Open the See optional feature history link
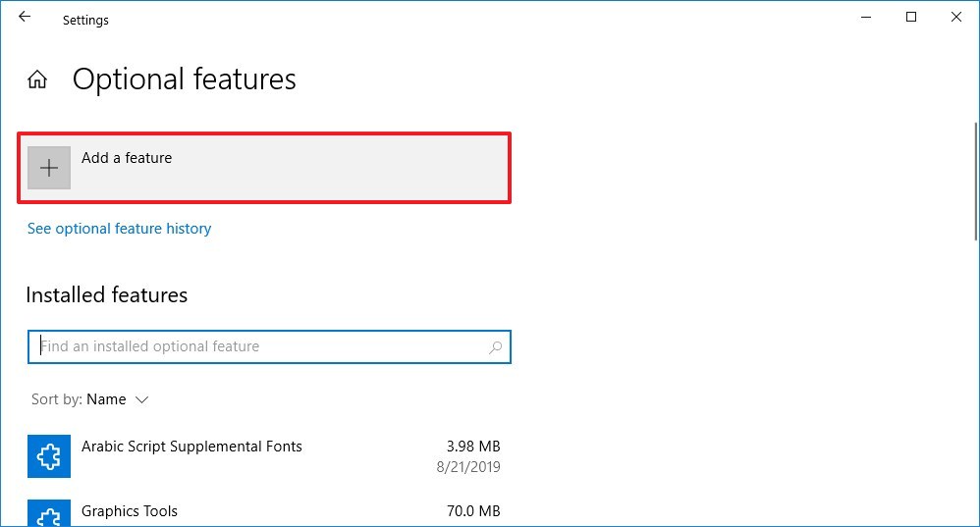 119,229
